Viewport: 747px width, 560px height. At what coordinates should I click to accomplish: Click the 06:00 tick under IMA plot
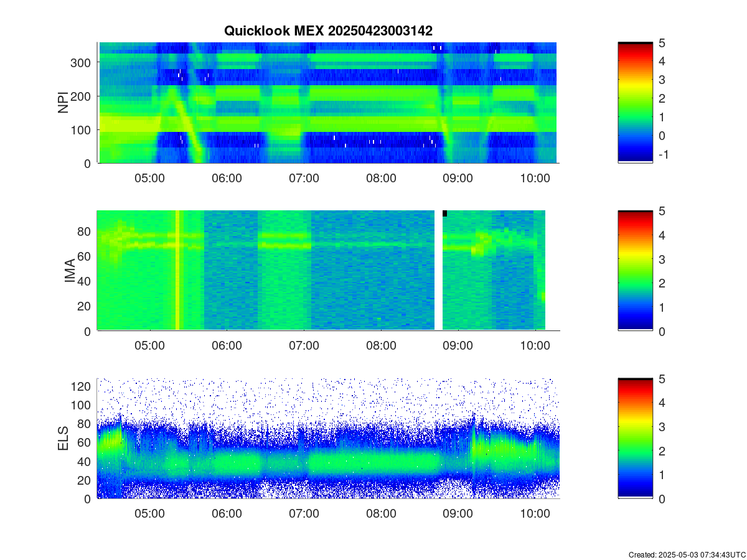(x=227, y=345)
